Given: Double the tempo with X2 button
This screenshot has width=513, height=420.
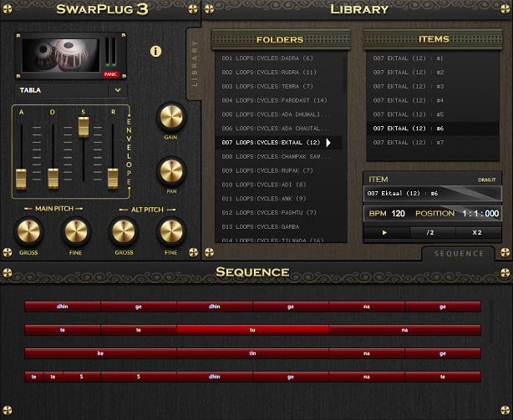Looking at the screenshot, I should [477, 233].
